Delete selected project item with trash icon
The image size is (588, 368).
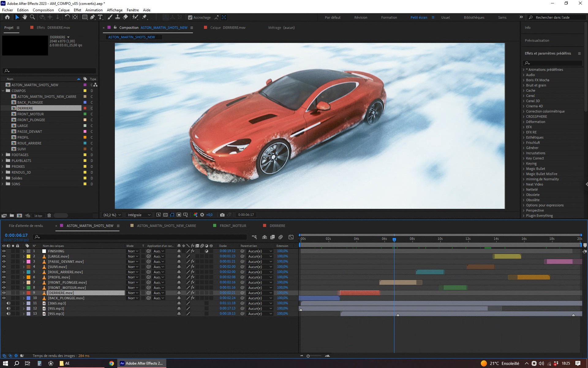[x=49, y=216]
